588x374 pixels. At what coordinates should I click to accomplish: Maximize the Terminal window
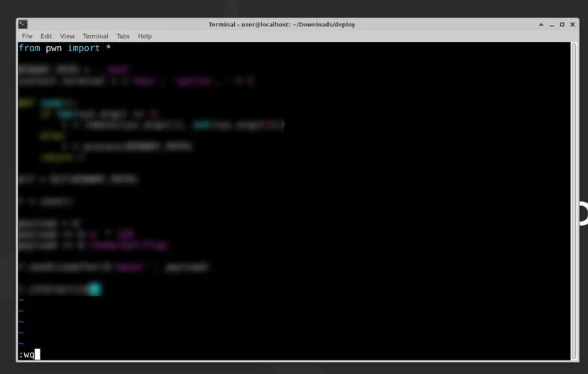(562, 24)
